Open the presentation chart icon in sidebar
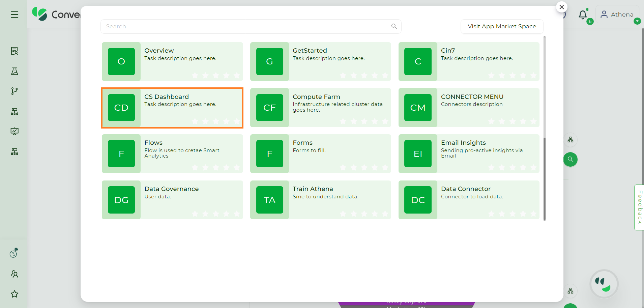Viewport: 644px width, 308px height. 14,131
